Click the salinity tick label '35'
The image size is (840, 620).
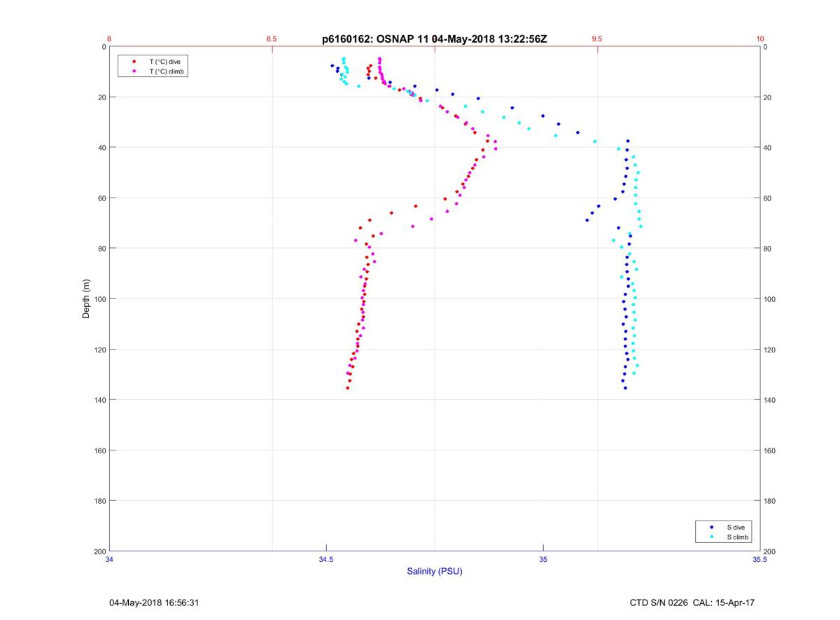pyautogui.click(x=543, y=560)
